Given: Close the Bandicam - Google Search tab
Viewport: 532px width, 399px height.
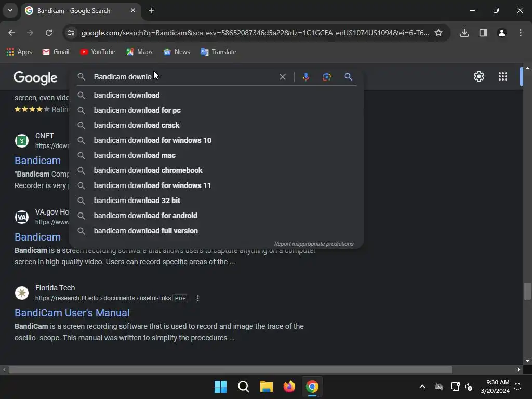Looking at the screenshot, I should [133, 10].
